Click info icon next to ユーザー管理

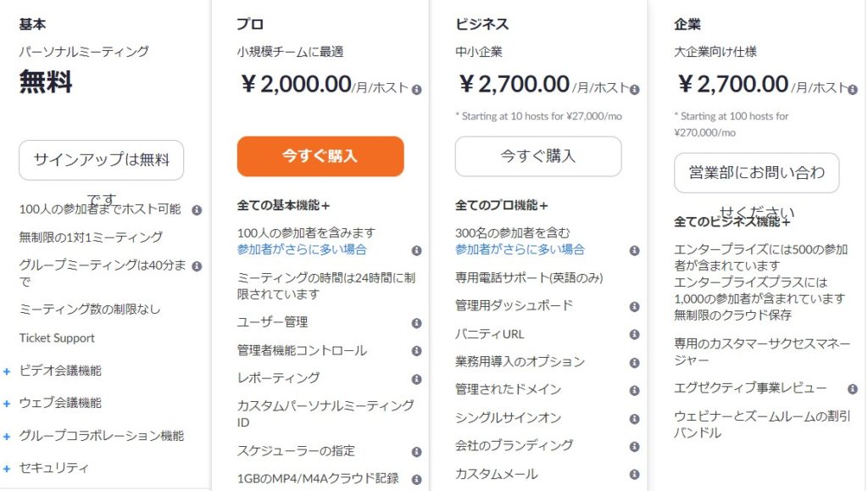coord(416,323)
